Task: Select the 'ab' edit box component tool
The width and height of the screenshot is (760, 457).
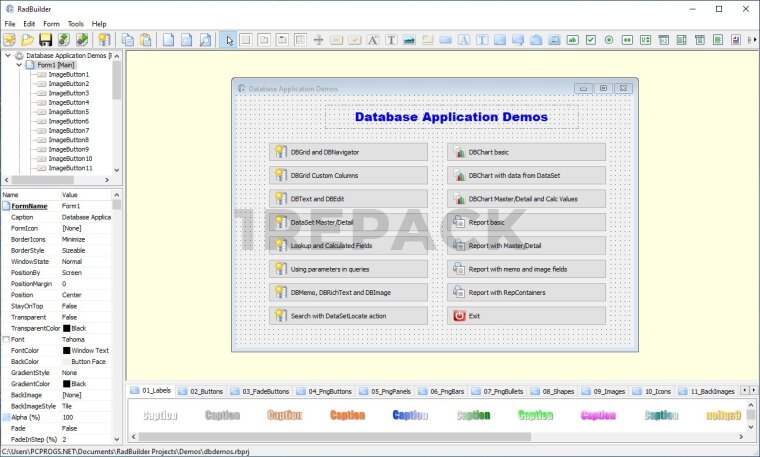Action: click(572, 40)
